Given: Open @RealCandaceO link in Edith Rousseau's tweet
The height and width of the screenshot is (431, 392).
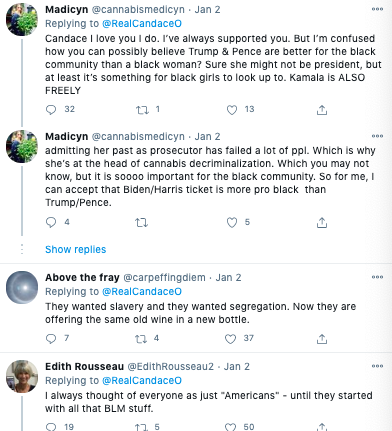Looking at the screenshot, I should click(142, 380).
